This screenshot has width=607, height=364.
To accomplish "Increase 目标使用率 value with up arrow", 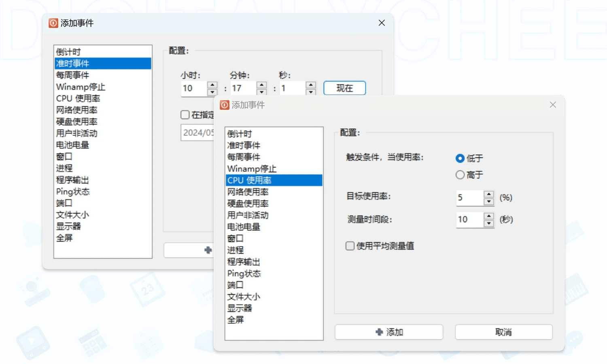I will [x=489, y=194].
